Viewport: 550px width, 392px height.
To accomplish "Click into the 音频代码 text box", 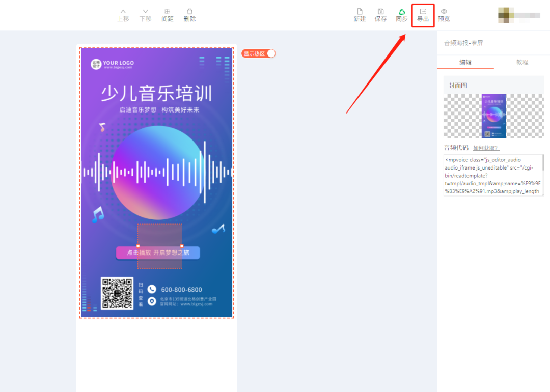I will [493, 175].
